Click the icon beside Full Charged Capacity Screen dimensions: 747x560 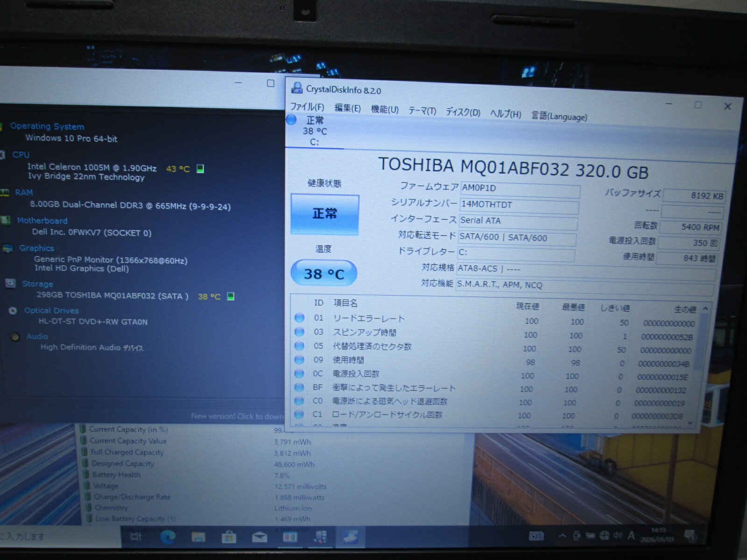84,451
